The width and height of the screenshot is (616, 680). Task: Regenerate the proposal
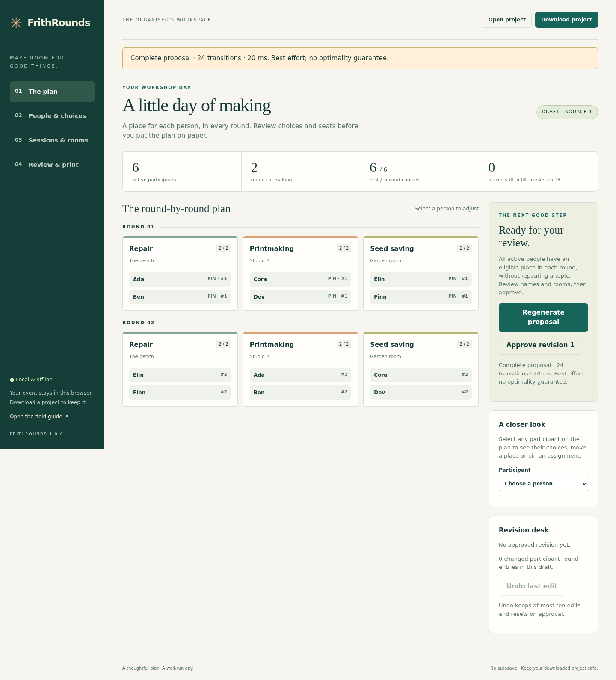click(x=543, y=317)
